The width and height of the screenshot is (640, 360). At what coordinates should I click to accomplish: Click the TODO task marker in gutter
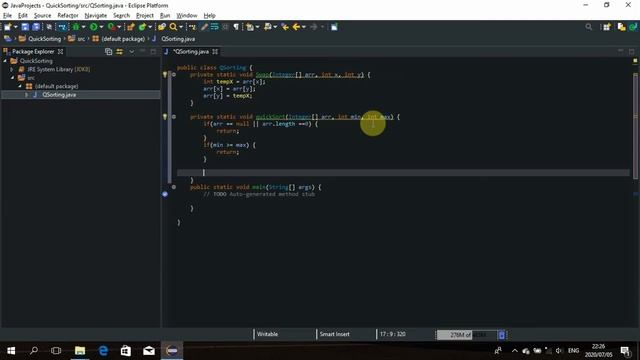click(165, 194)
